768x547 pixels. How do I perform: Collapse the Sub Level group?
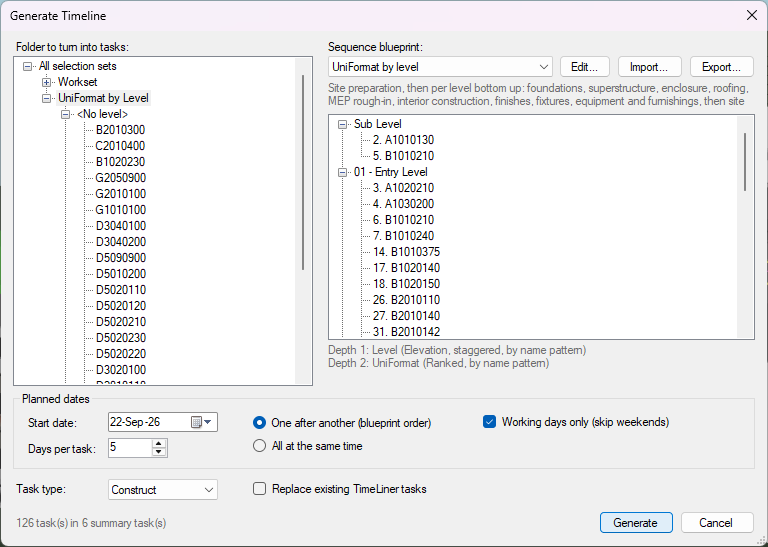342,124
